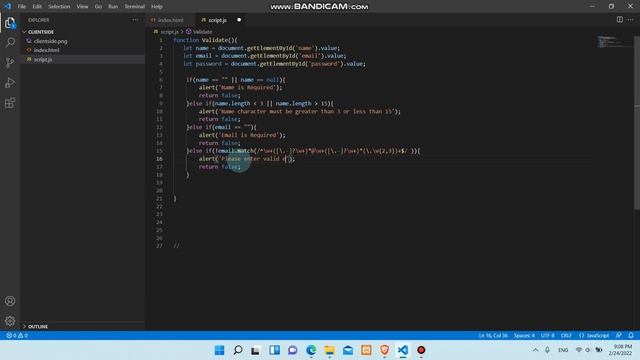
Task: Open XAMPP from the taskbar
Action: (366, 350)
